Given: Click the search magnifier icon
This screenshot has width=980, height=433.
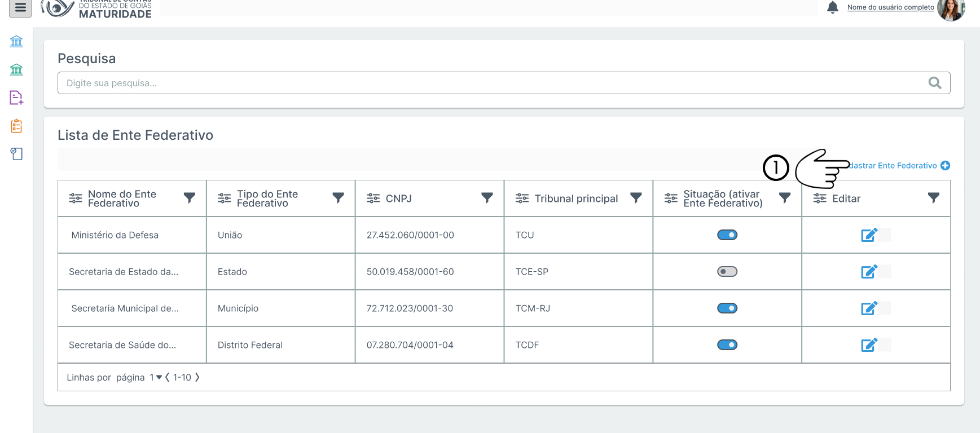Looking at the screenshot, I should [x=934, y=83].
